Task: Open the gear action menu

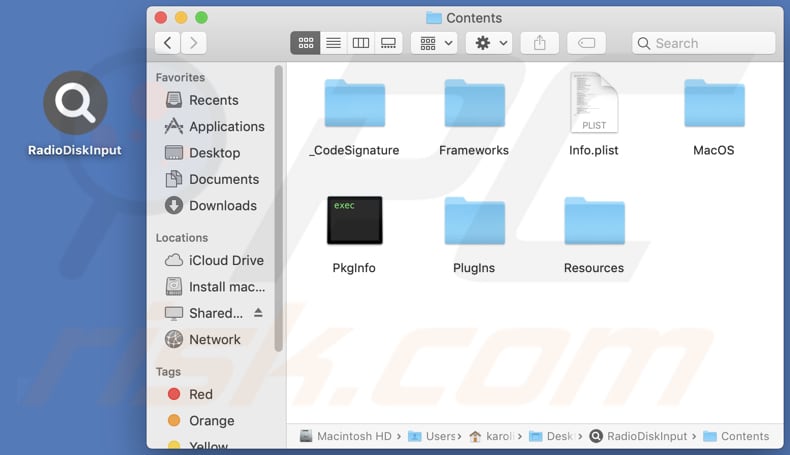Action: point(489,43)
